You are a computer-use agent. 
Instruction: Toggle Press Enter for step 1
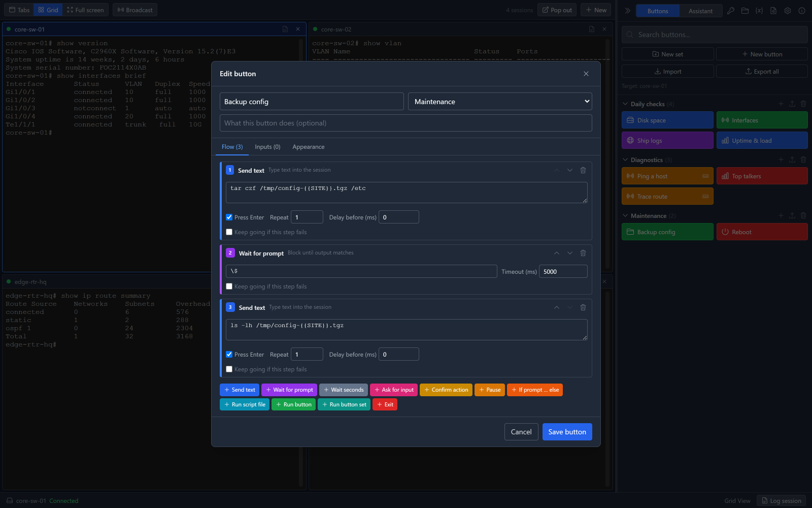229,217
